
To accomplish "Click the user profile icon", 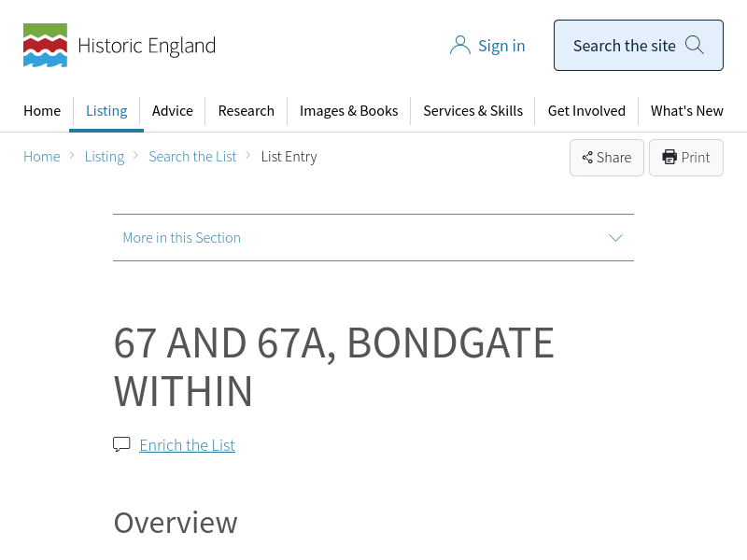I will pos(459,45).
